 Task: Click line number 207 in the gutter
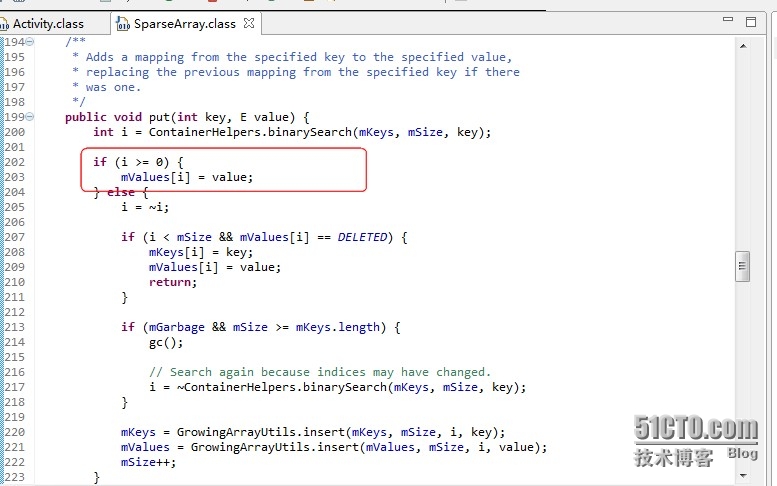pos(14,237)
